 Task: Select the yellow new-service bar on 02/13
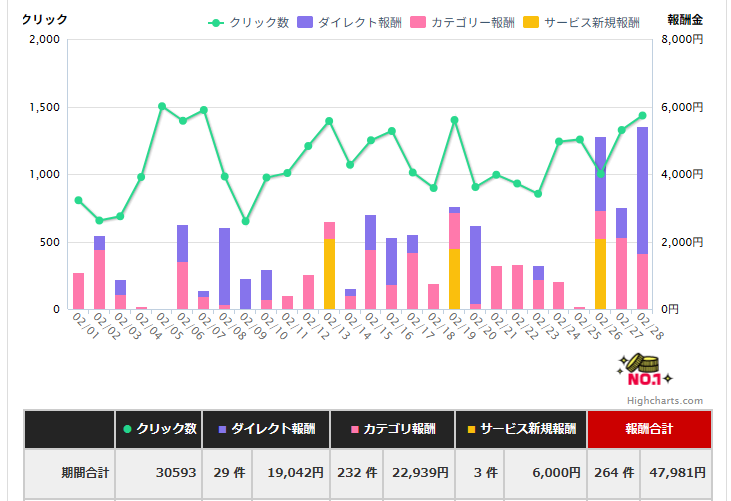coord(329,274)
